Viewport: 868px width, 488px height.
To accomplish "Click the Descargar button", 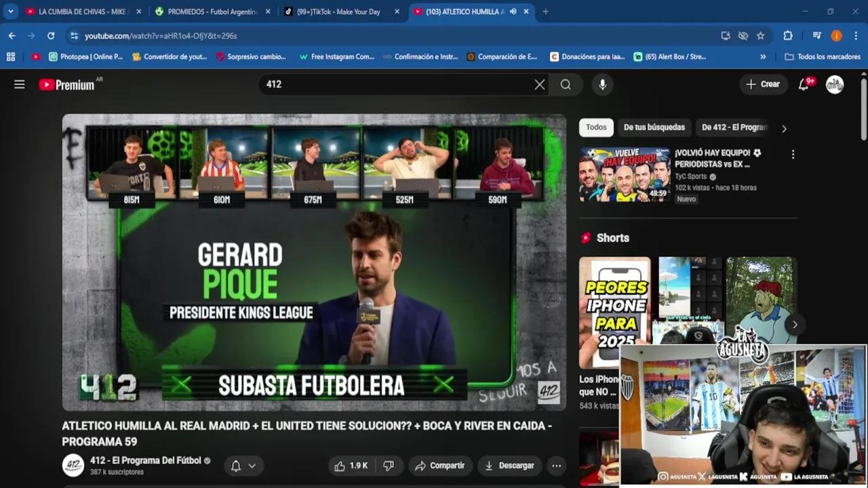I will (x=509, y=466).
